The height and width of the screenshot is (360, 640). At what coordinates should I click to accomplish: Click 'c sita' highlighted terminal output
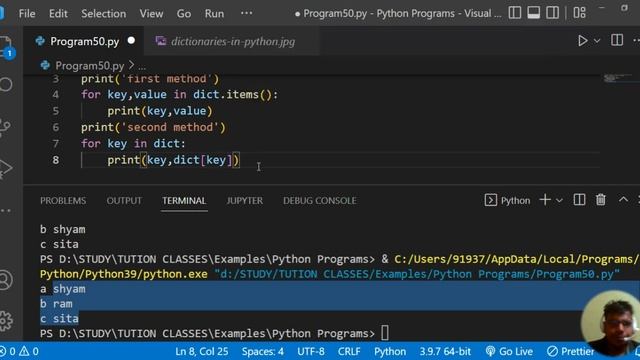(x=59, y=318)
